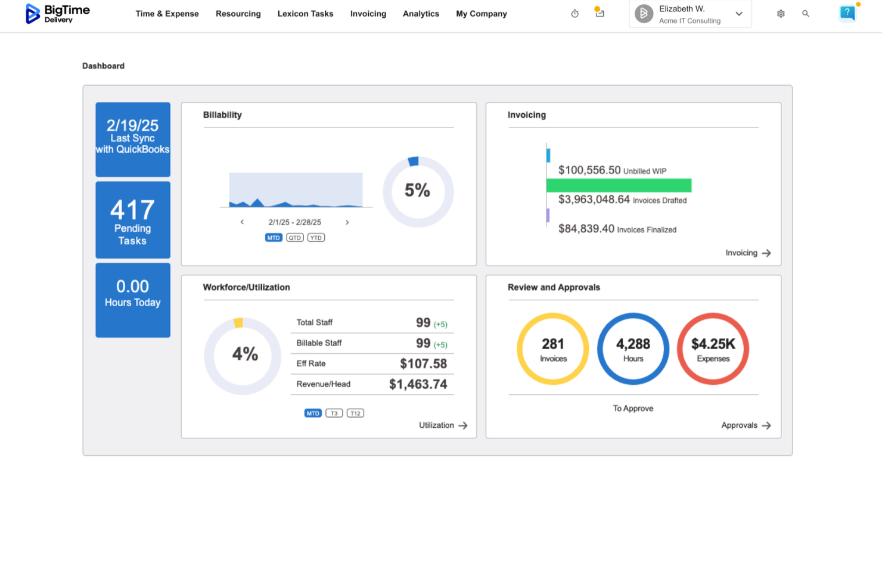
Task: Click the Acme IT Consulting avatar icon
Action: pos(643,13)
